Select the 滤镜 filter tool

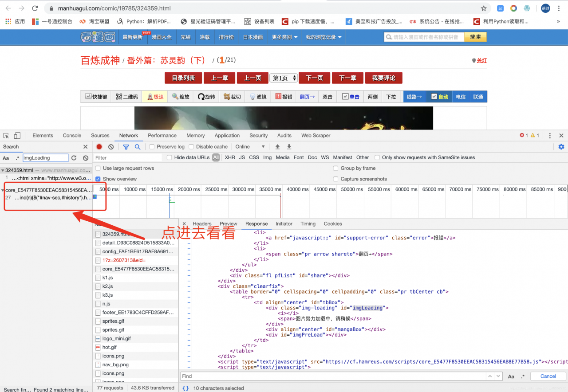tap(258, 97)
